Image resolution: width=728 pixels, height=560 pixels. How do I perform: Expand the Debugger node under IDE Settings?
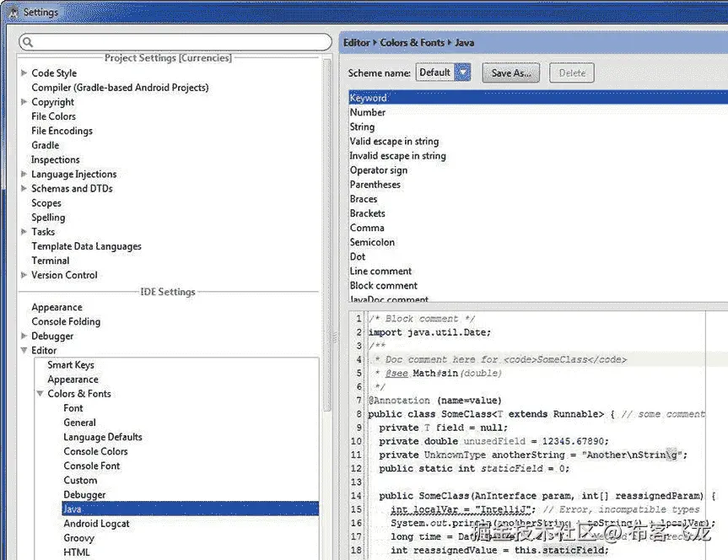[x=24, y=336]
